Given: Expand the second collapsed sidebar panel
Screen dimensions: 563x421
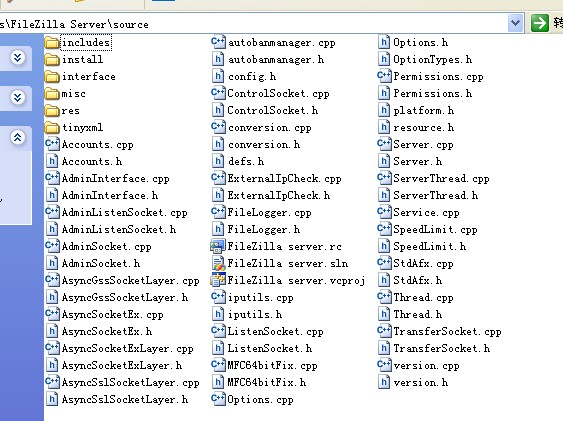Looking at the screenshot, I should tap(17, 97).
